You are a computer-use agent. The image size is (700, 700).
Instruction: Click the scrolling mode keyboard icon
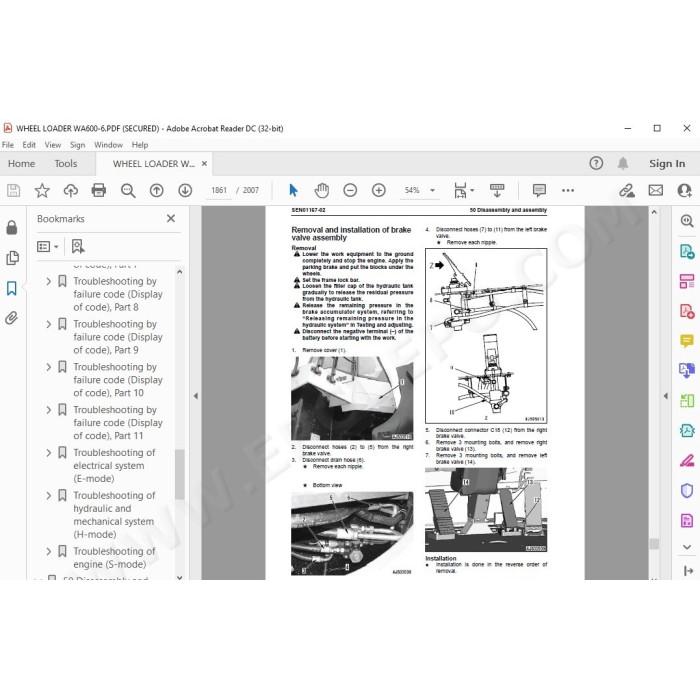497,191
